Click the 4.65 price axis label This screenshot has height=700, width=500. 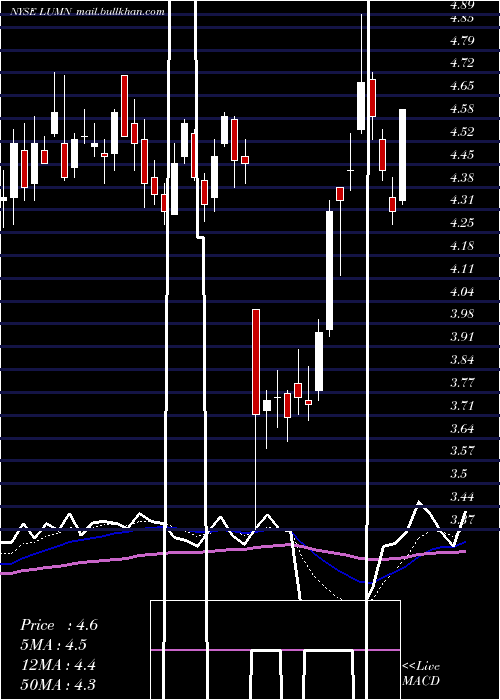click(462, 86)
